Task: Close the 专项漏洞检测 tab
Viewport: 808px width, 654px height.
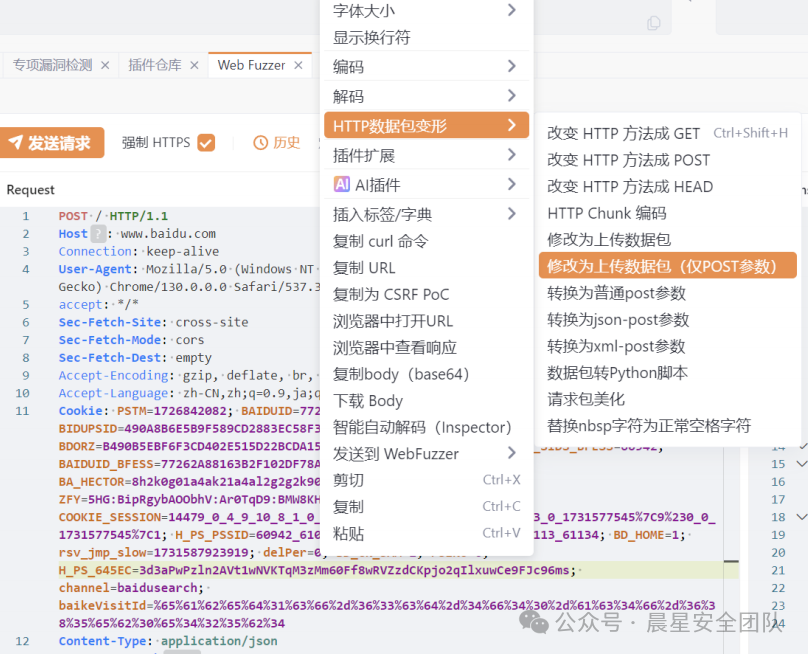Action: pyautogui.click(x=104, y=65)
